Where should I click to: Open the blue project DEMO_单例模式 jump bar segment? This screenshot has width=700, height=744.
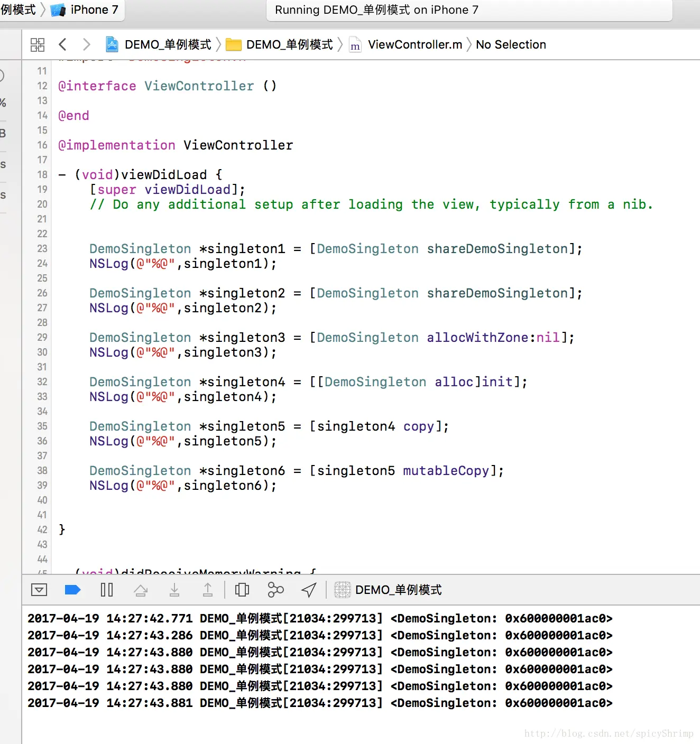click(x=159, y=44)
